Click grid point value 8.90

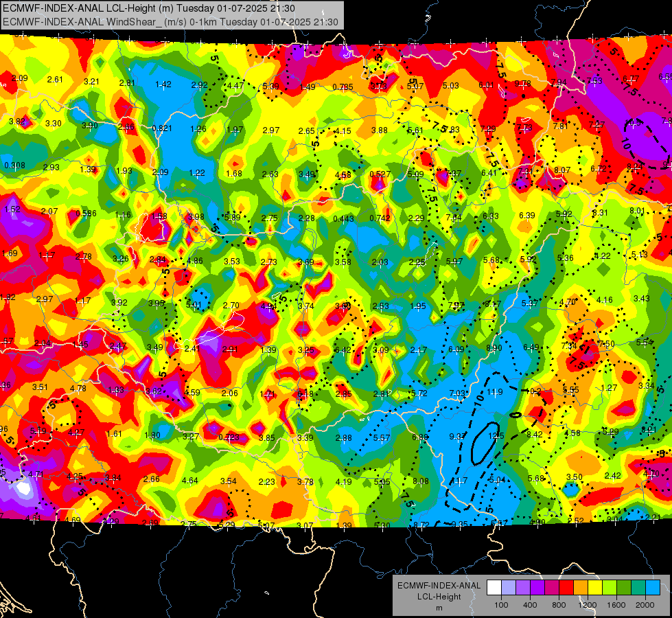coord(494,348)
